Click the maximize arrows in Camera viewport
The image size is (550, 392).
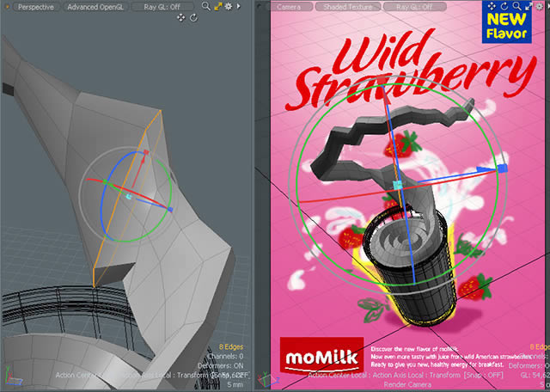(x=529, y=6)
